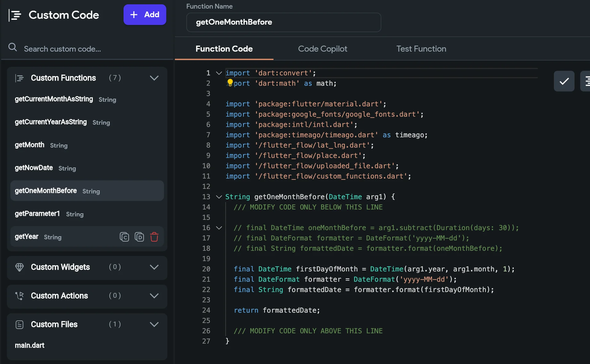Click the lightbulb hint on line 2
590x364 pixels.
pos(230,82)
